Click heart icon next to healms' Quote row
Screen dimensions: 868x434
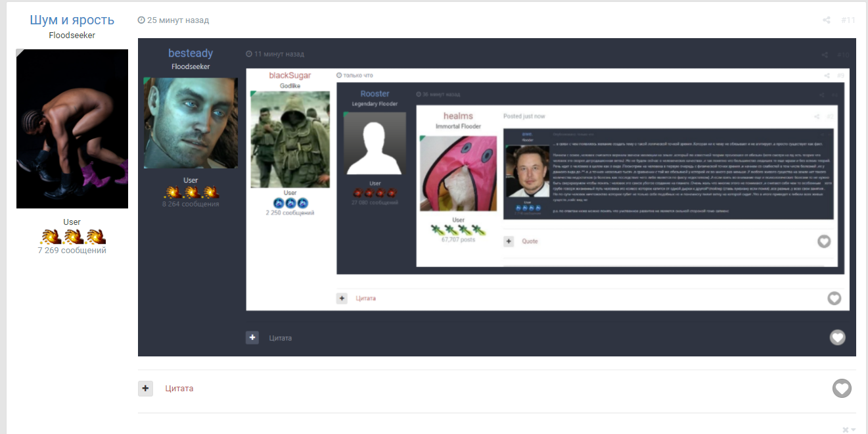(824, 241)
